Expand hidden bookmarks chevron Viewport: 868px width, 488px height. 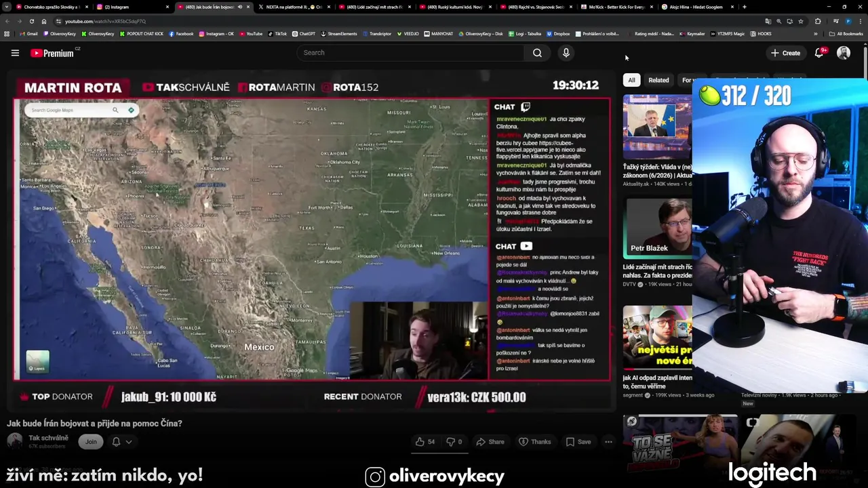(x=816, y=33)
